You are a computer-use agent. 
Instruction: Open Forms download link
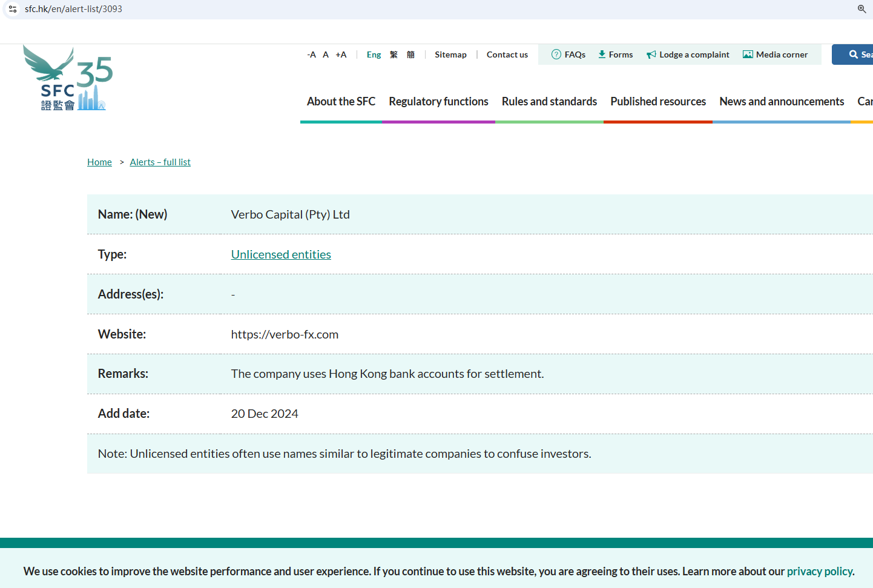click(615, 55)
